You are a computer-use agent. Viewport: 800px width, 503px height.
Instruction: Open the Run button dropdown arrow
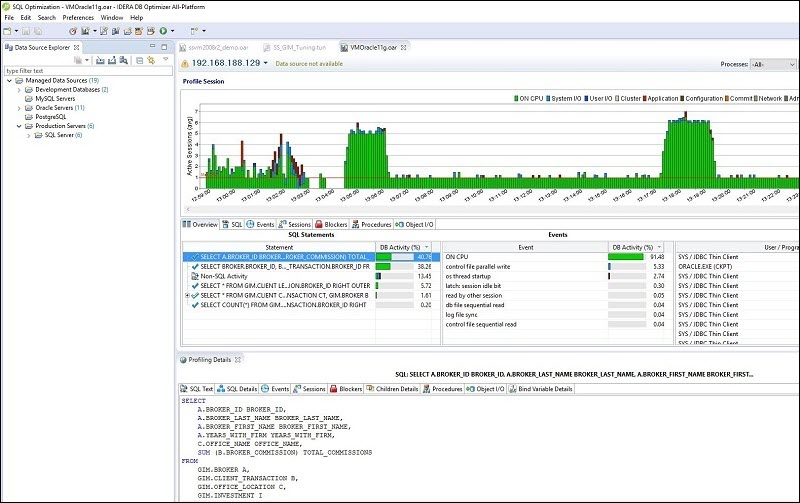tap(172, 31)
